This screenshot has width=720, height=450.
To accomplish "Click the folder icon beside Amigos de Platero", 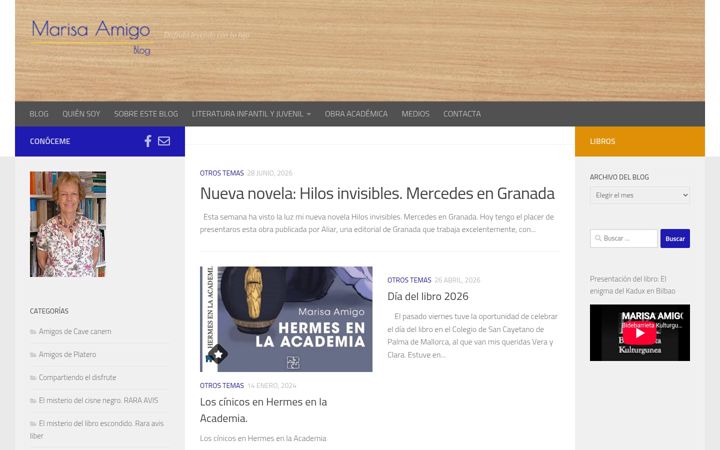I will pyautogui.click(x=33, y=354).
